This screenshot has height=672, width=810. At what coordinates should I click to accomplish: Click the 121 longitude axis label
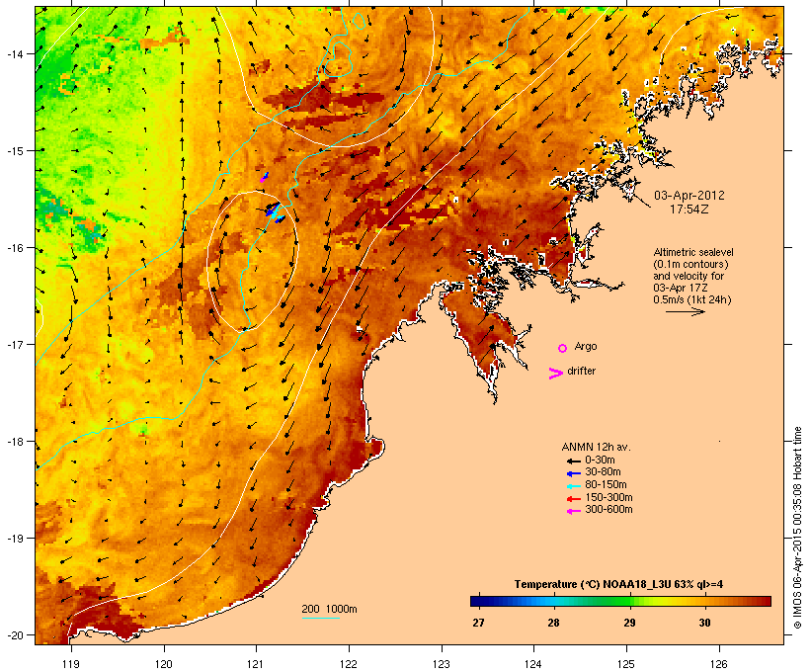(256, 664)
